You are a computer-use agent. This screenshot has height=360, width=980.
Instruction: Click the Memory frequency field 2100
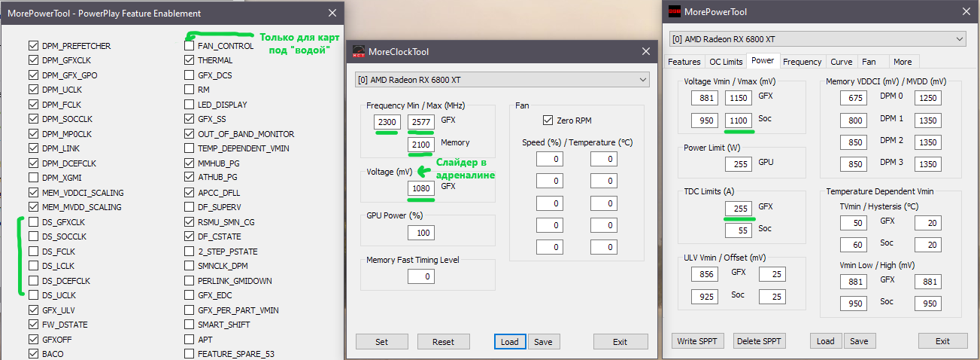coord(420,144)
